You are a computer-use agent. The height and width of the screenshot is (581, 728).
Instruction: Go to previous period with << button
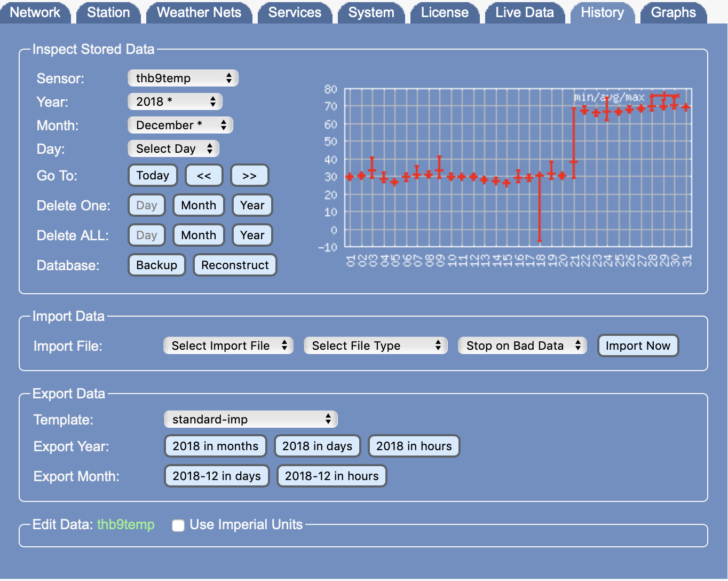(x=204, y=175)
